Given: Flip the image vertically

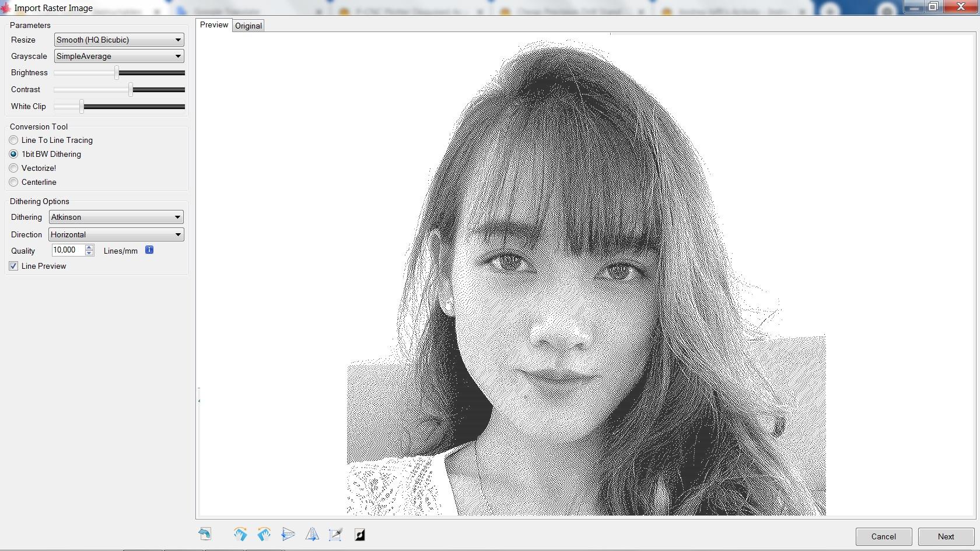Looking at the screenshot, I should [288, 534].
